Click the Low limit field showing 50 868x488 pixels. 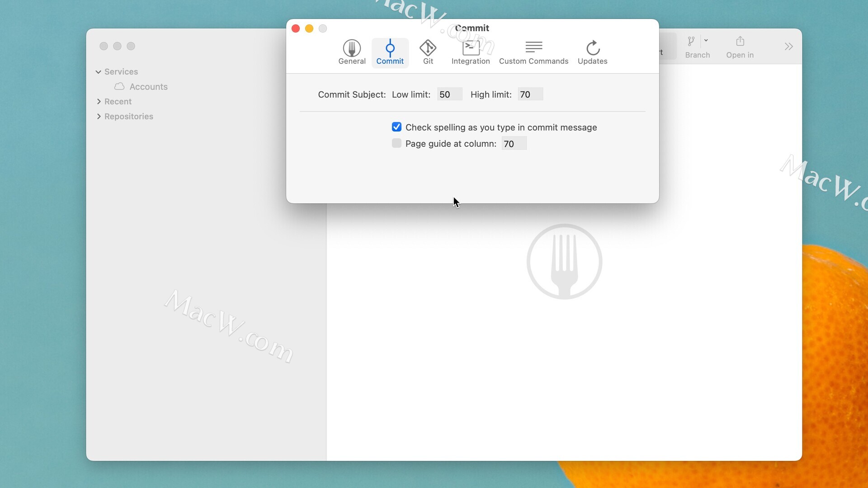[449, 94]
